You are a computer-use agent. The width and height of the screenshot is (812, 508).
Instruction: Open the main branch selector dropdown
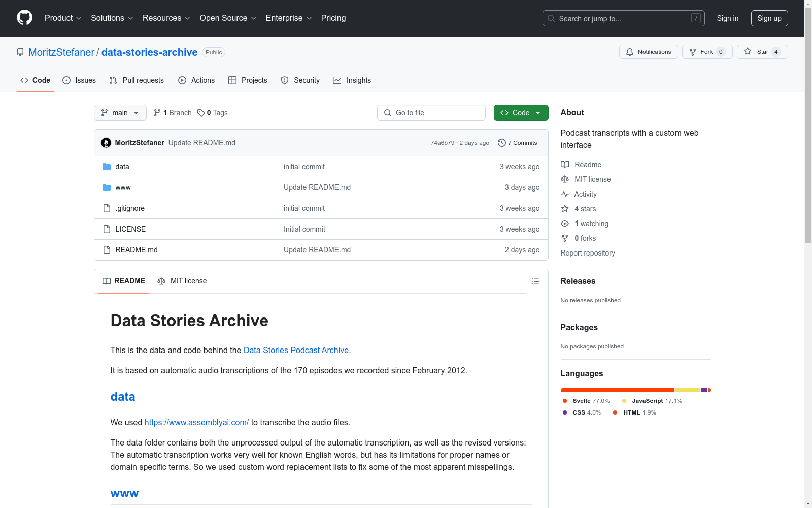pos(120,113)
